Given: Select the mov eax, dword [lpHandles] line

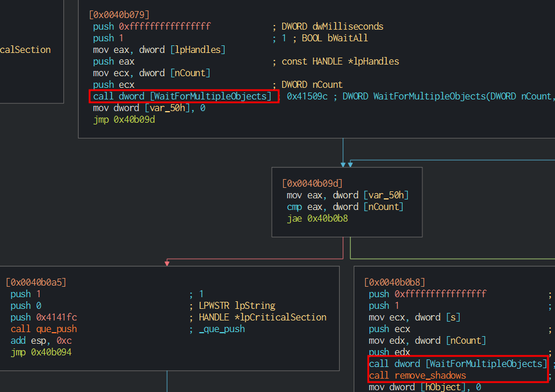Looking at the screenshot, I should 159,49.
